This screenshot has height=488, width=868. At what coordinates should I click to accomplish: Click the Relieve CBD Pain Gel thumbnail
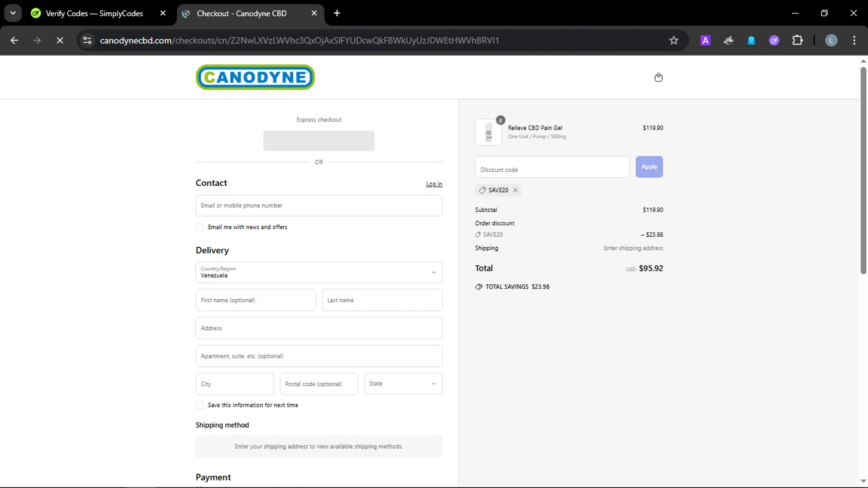tap(488, 133)
